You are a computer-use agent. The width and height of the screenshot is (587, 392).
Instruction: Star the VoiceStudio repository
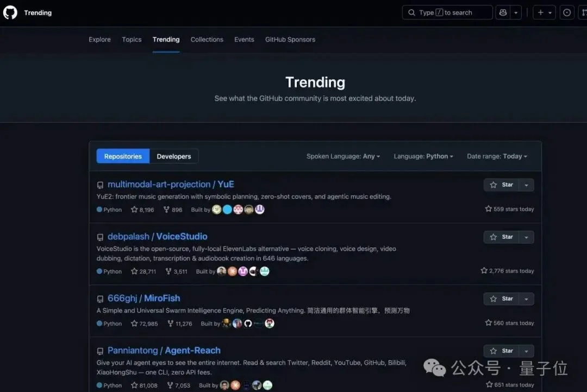[501, 237]
